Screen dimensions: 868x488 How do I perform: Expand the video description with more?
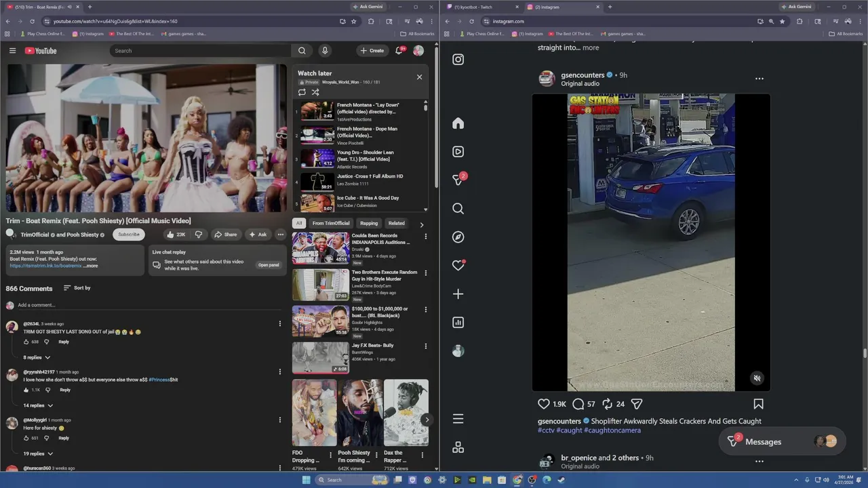92,266
